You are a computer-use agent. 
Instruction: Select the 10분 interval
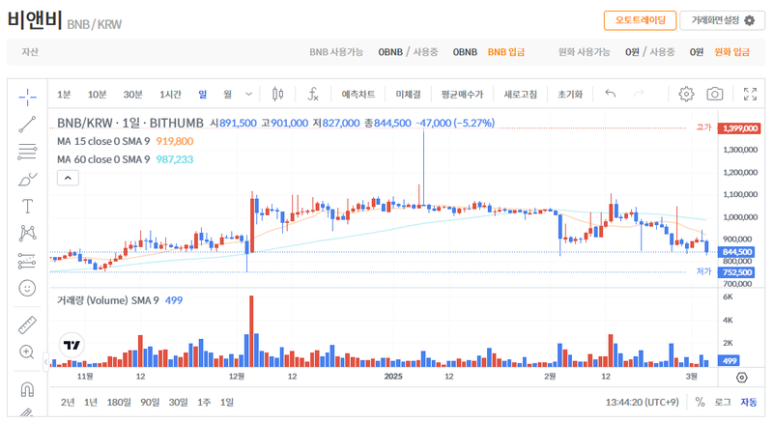[97, 94]
